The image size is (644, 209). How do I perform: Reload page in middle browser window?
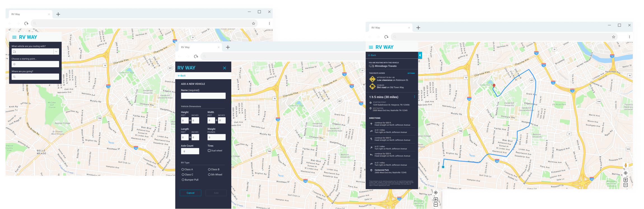tap(196, 57)
